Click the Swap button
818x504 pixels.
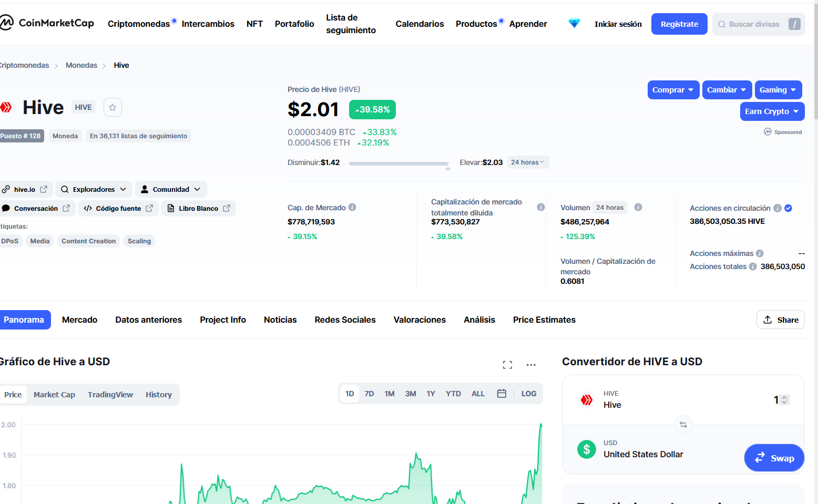(774, 458)
